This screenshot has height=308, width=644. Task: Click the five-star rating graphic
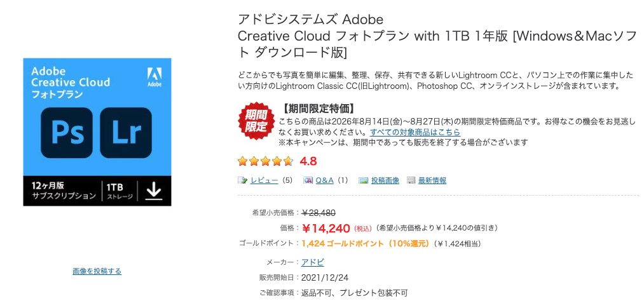coord(265,161)
